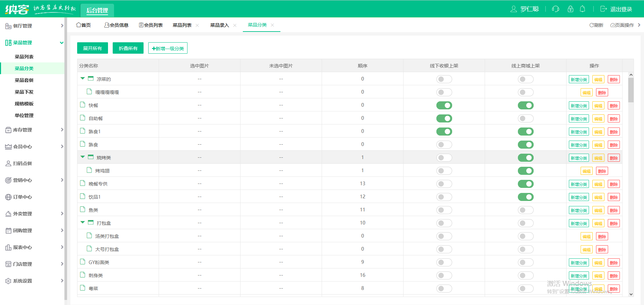Click the folder icon next to 打包盒
This screenshot has width=644, height=305.
coord(91,222)
